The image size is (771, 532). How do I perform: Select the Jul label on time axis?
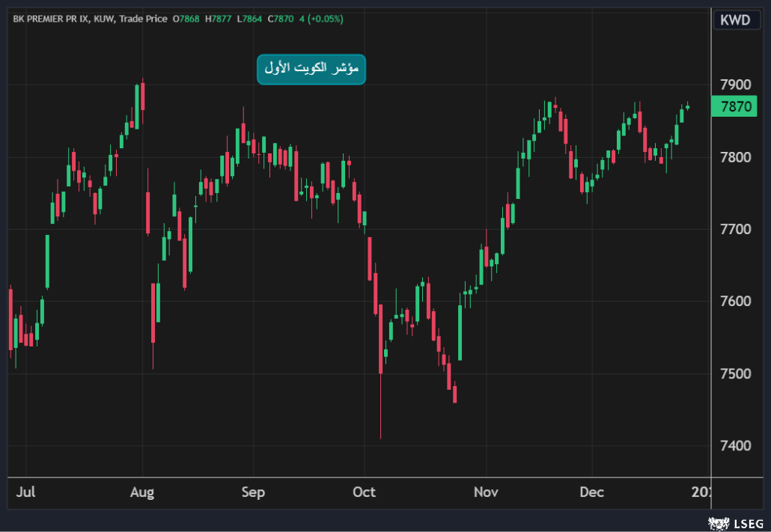[25, 492]
